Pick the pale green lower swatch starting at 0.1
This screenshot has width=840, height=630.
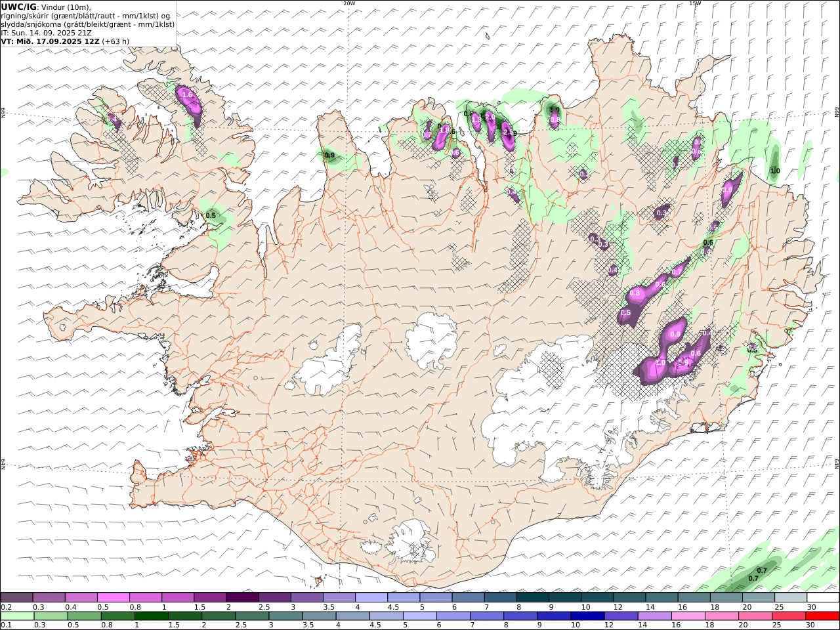[x=17, y=616]
